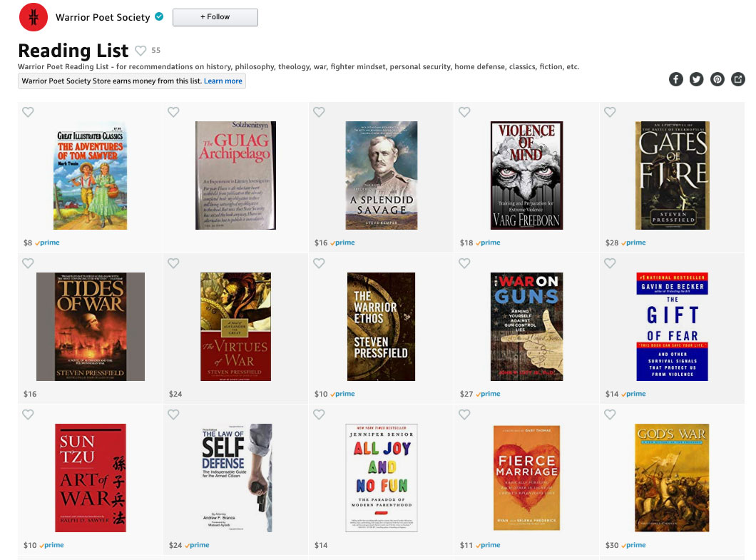The height and width of the screenshot is (560, 756).
Task: Open All Joy and No Fun cover
Action: pyautogui.click(x=382, y=478)
